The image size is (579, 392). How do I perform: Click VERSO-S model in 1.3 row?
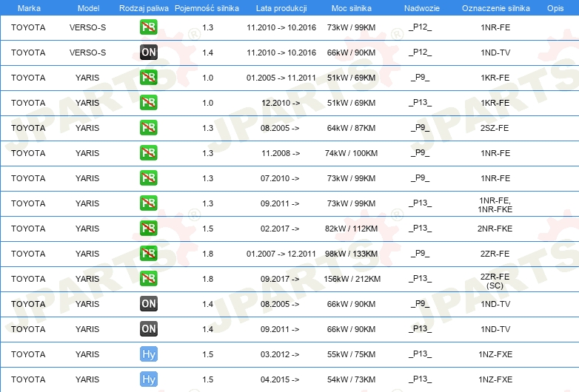[87, 27]
